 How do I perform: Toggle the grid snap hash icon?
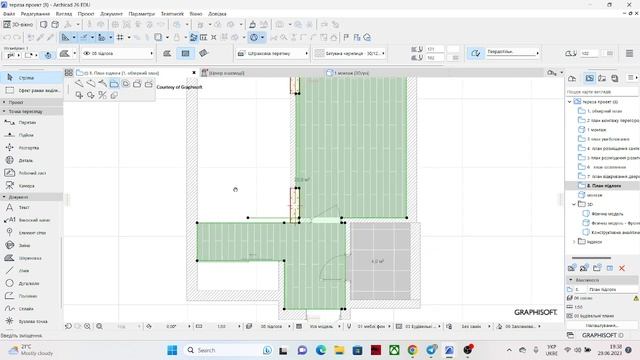click(x=120, y=38)
